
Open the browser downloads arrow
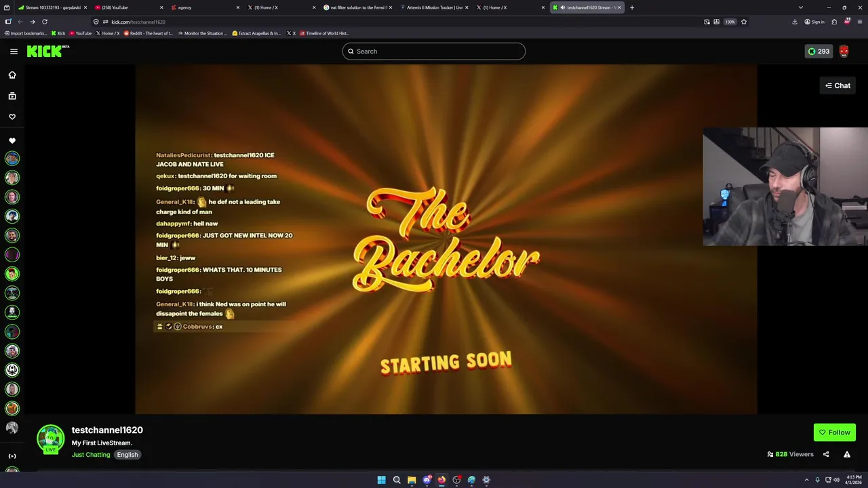click(795, 22)
